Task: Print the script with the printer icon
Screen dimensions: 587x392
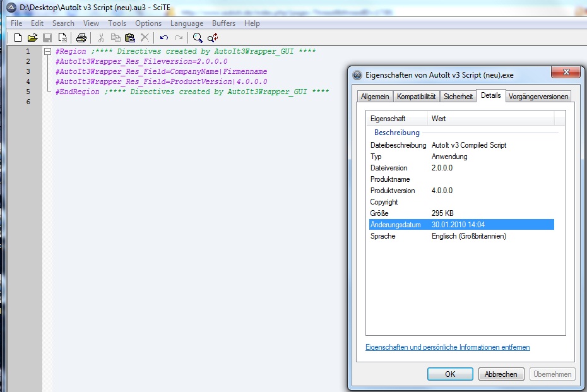Action: pos(81,38)
